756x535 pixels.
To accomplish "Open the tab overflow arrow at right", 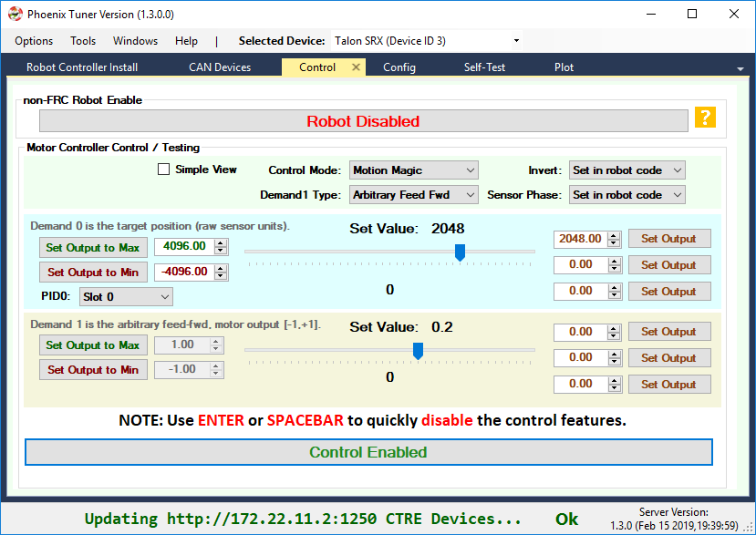I will (x=740, y=69).
